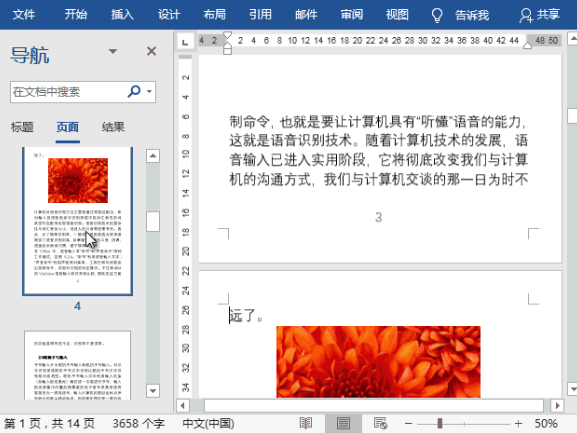
Task: Click the magnifier search icon
Action: (134, 91)
